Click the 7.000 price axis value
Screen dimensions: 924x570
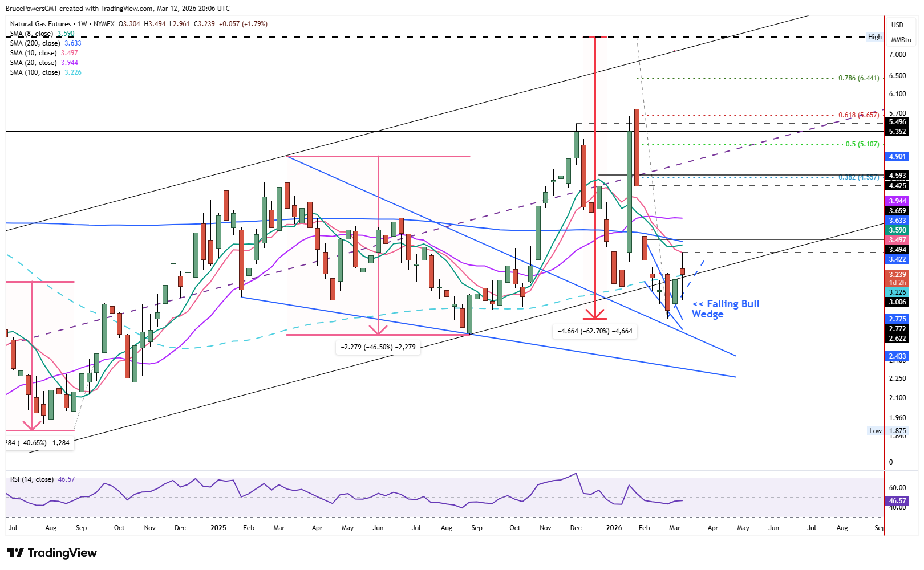pos(897,55)
